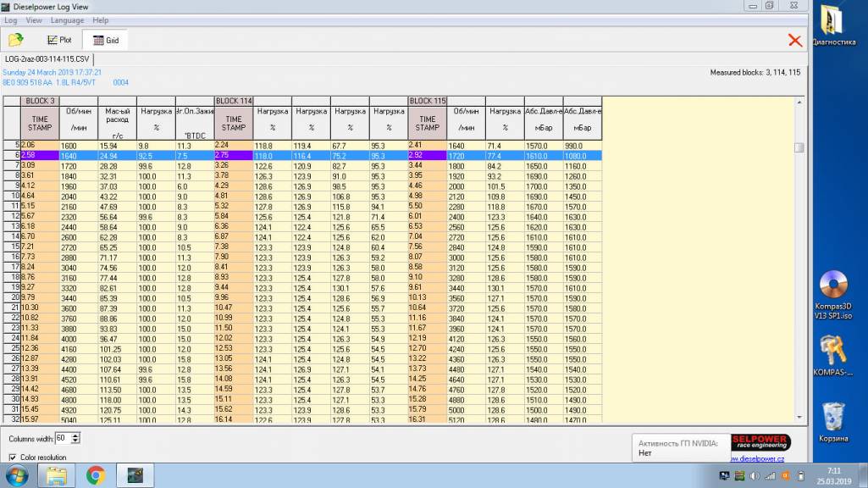Image resolution: width=868 pixels, height=488 pixels.
Task: Select the Grid view button
Action: click(106, 40)
